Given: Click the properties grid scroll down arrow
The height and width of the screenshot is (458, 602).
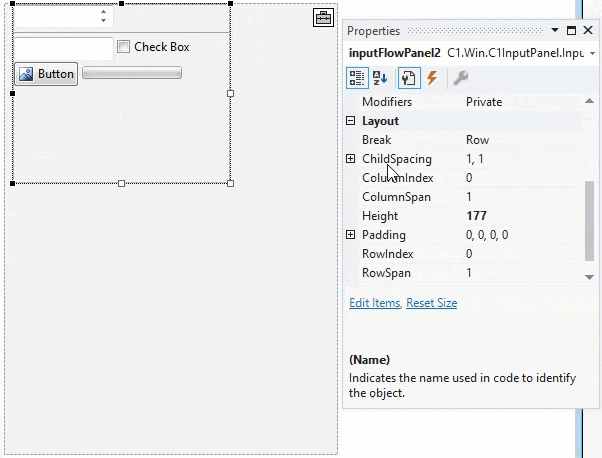Looking at the screenshot, I should 589,277.
